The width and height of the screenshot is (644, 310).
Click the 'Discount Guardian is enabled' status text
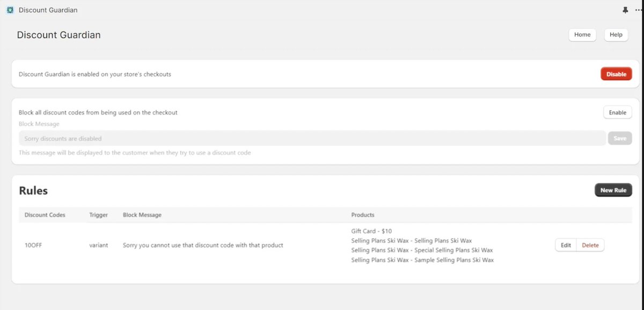95,74
